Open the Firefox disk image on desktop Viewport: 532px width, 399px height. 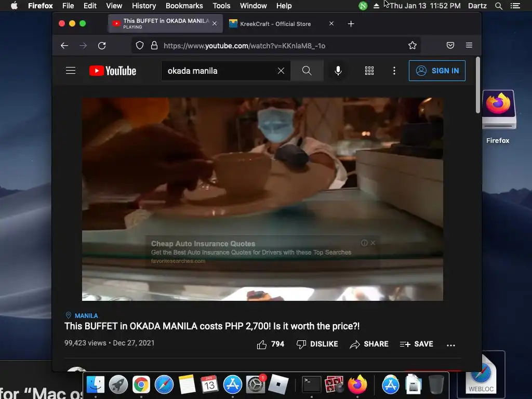(499, 110)
